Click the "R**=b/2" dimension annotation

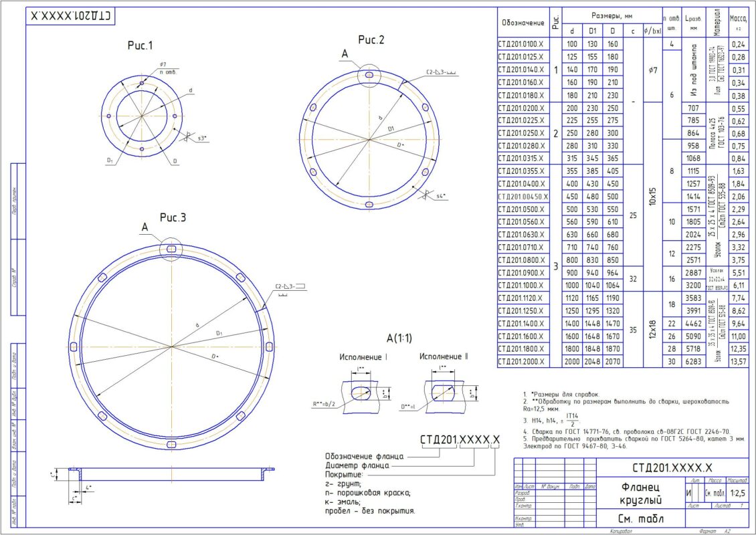(324, 405)
